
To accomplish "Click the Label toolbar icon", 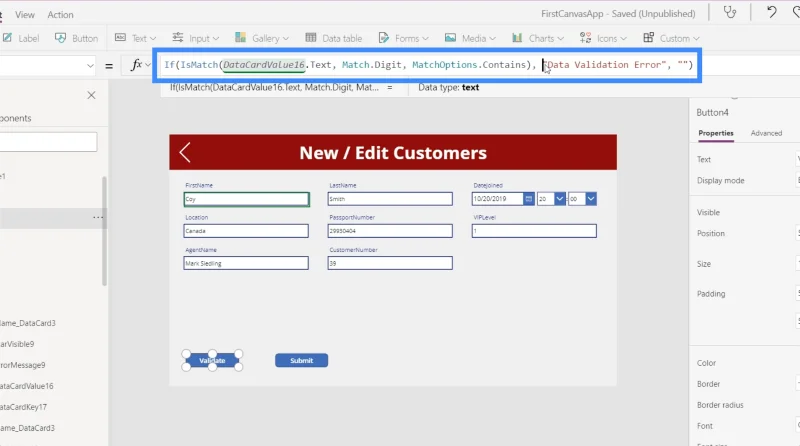I will [8, 38].
